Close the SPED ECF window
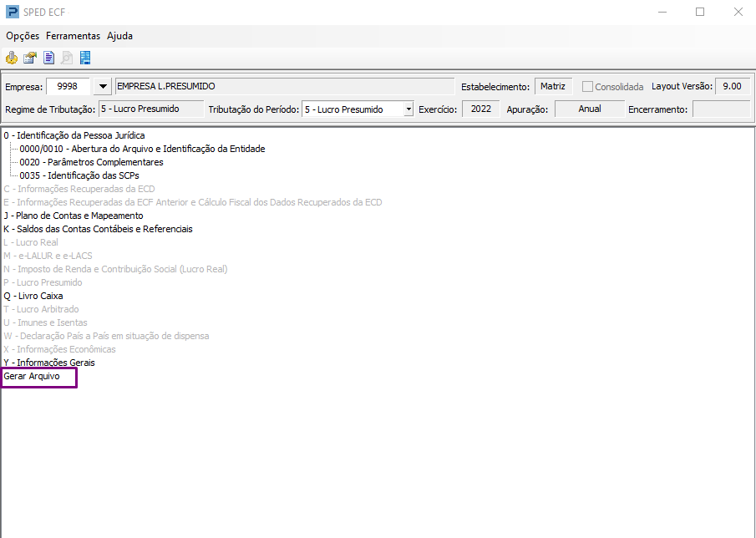Screen dimensions: 756x538 pos(738,12)
